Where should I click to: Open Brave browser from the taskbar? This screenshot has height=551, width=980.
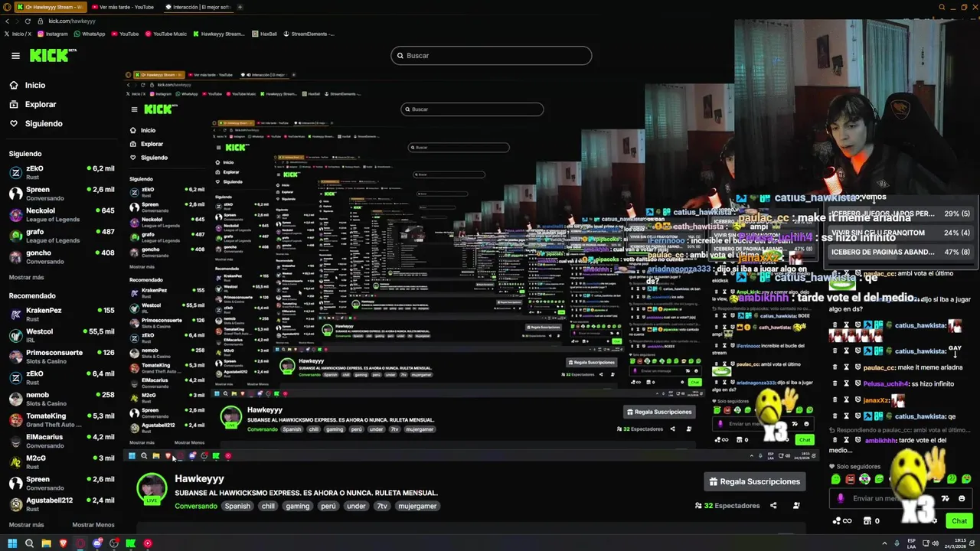click(x=63, y=543)
